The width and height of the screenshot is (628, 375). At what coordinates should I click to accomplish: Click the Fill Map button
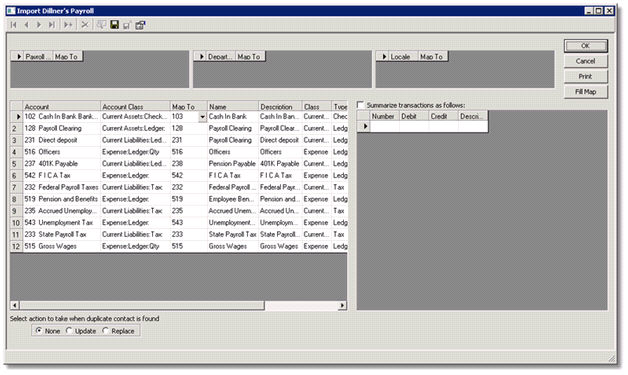pos(586,91)
